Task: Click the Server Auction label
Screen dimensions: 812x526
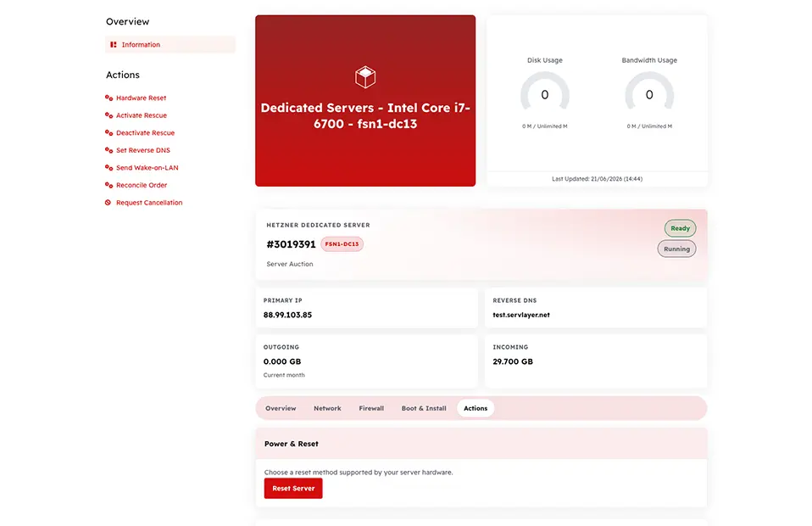Action: pyautogui.click(x=290, y=264)
